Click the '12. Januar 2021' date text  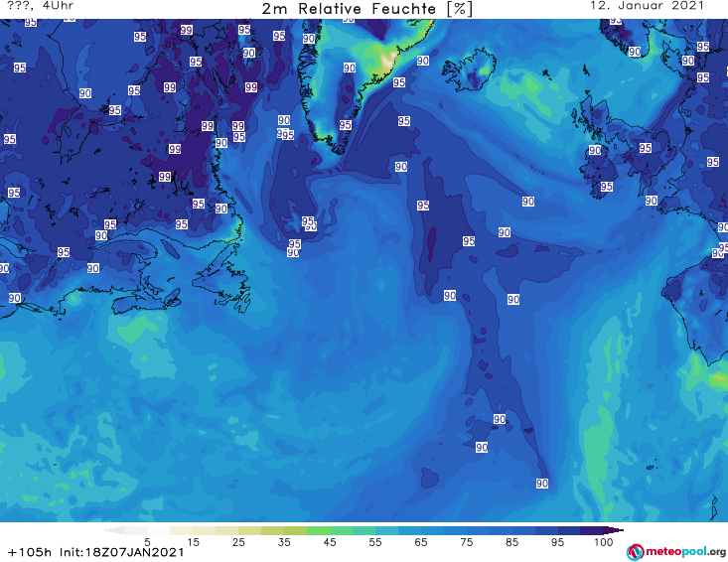pos(647,6)
